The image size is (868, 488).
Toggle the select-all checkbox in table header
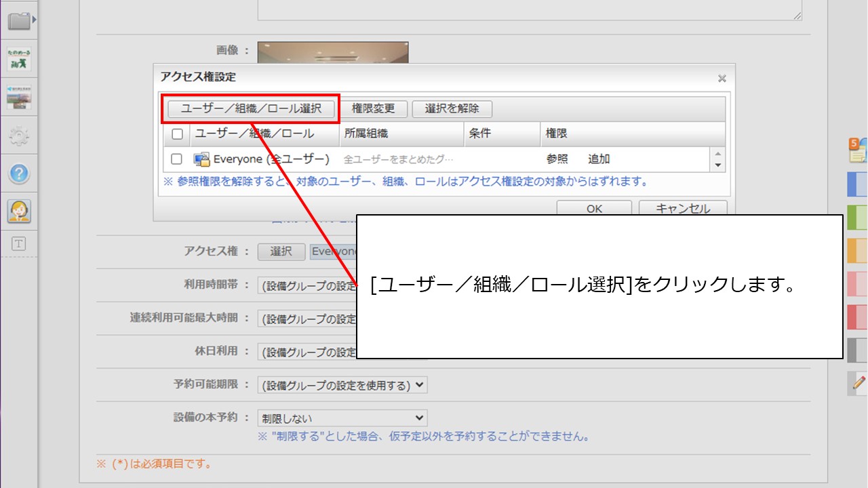point(177,134)
